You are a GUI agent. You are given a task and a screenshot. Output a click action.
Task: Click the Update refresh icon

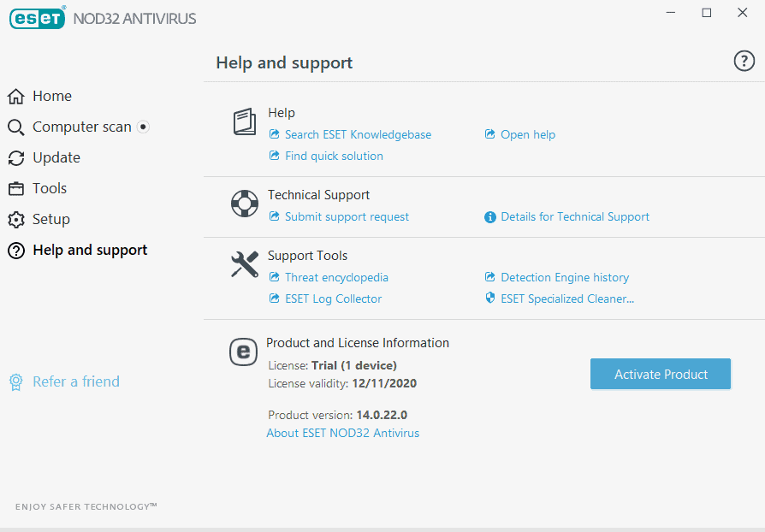(x=15, y=157)
